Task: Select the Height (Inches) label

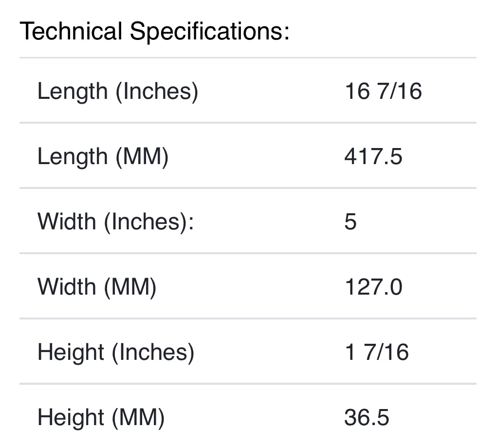Action: pos(116,352)
